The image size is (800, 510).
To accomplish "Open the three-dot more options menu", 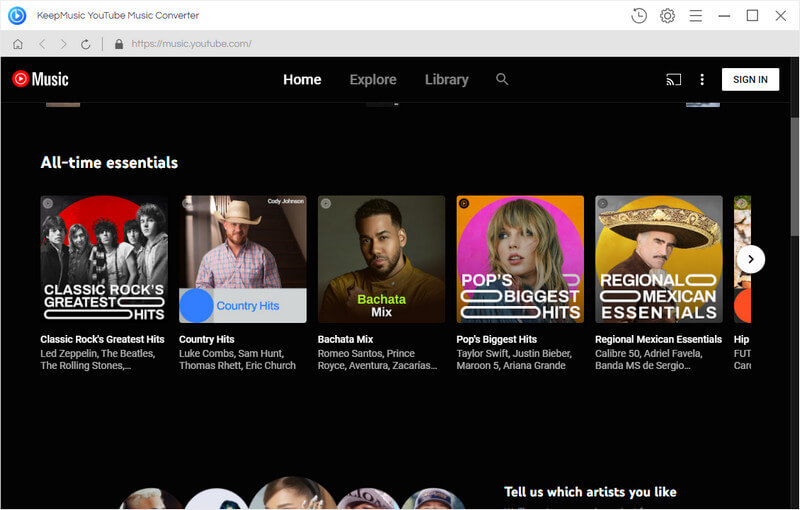I will click(702, 79).
